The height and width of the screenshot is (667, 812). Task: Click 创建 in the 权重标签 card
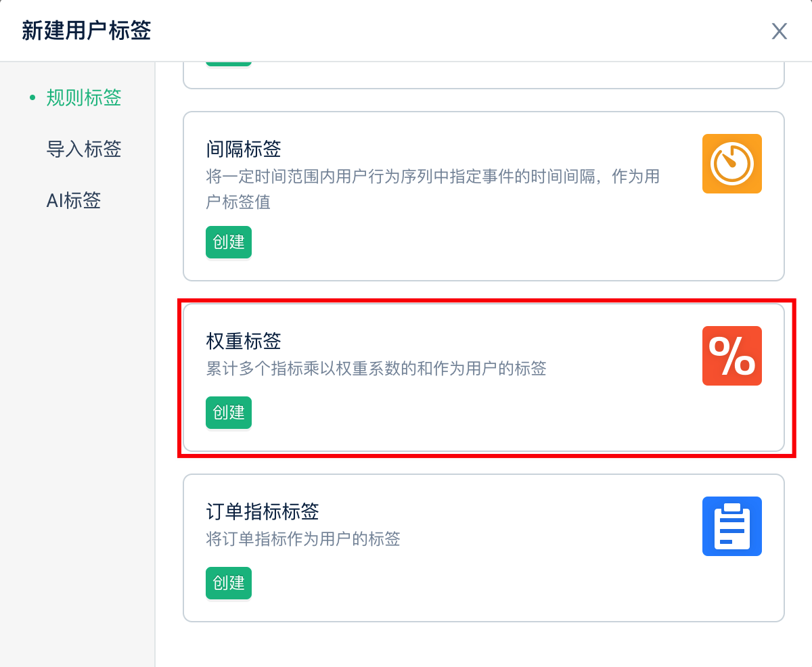point(229,412)
